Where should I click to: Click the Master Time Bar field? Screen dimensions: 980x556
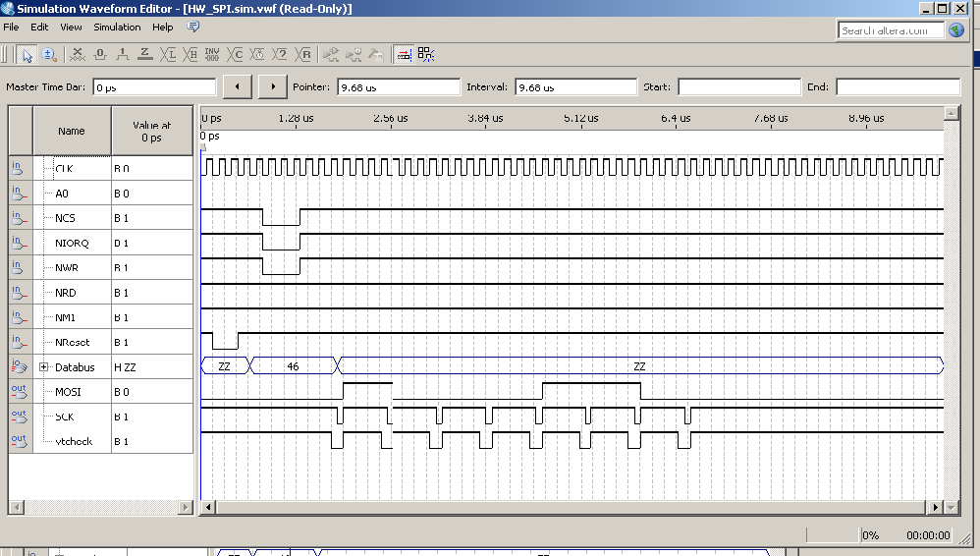point(154,86)
